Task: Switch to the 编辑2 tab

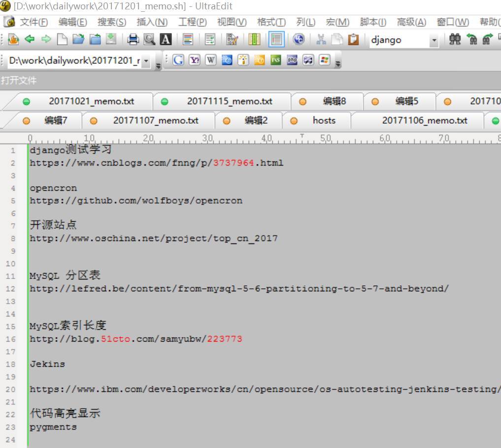Action: [248, 121]
